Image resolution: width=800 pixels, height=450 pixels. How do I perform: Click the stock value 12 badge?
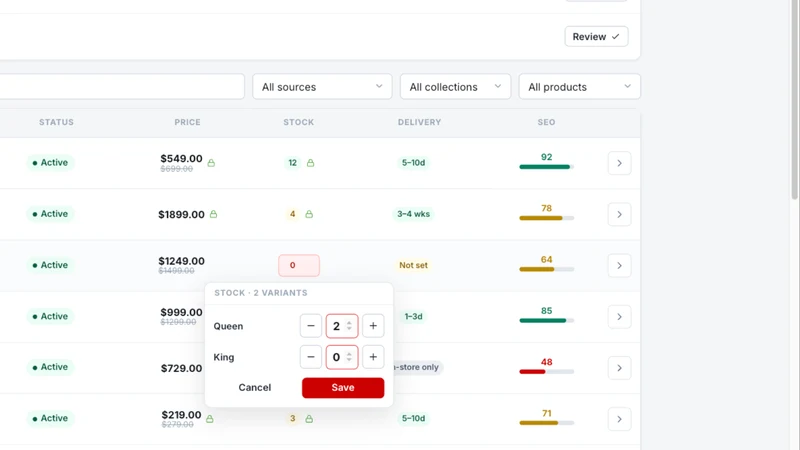click(292, 163)
